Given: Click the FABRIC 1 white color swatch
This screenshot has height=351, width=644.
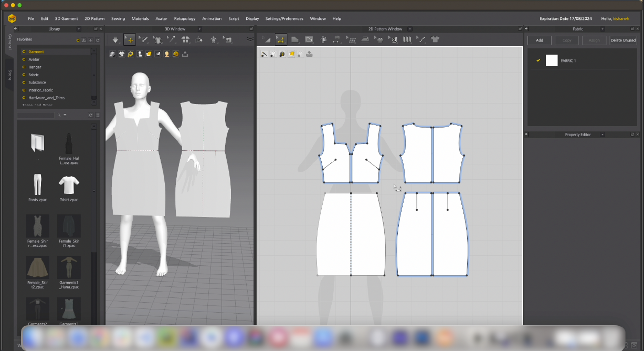Looking at the screenshot, I should point(552,60).
